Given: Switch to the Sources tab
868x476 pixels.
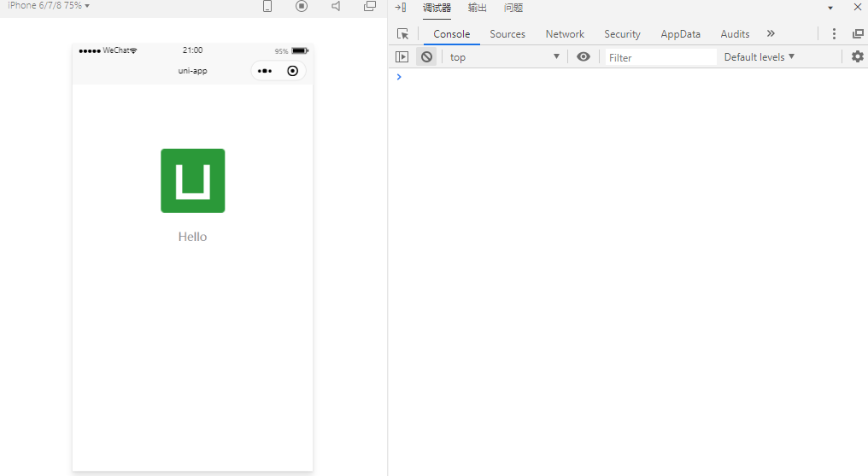Looking at the screenshot, I should 507,34.
